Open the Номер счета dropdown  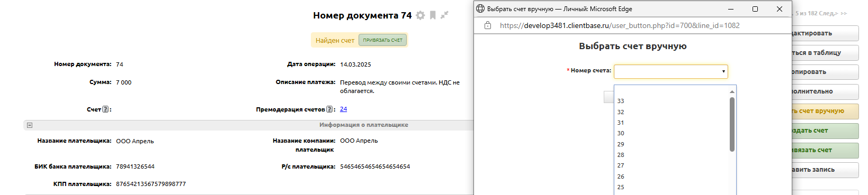coord(671,71)
